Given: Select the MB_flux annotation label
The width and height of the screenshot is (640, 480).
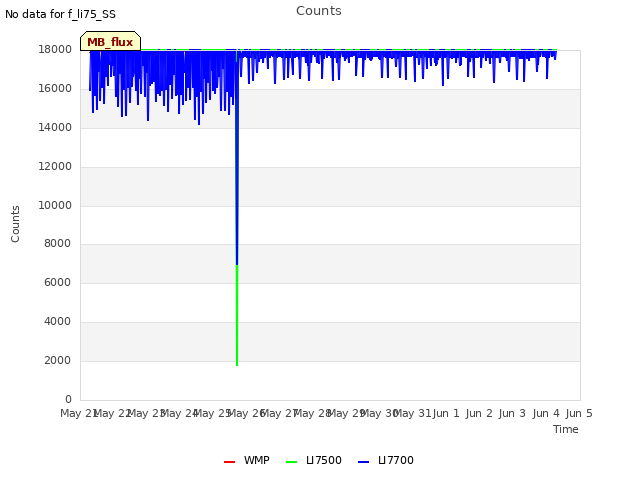Looking at the screenshot, I should [110, 42].
